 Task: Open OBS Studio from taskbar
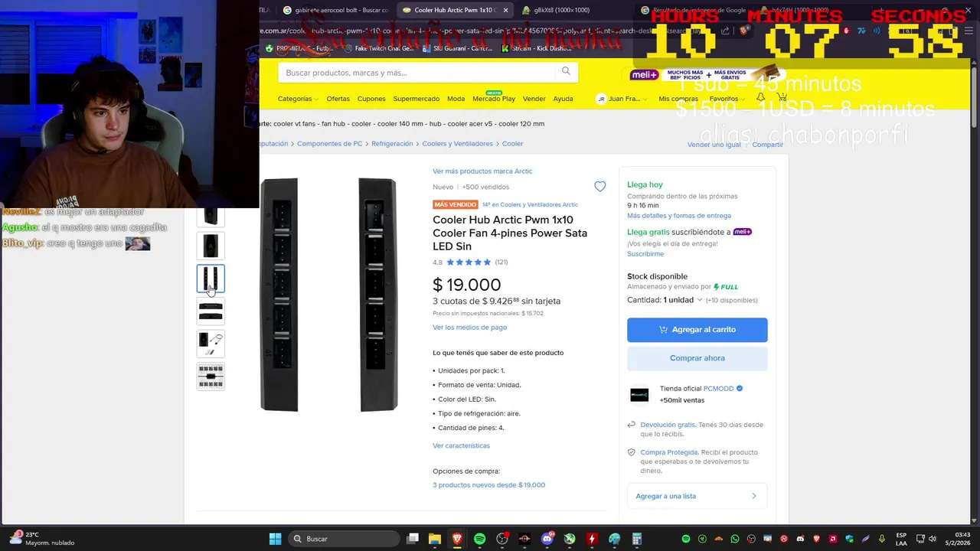click(502, 539)
